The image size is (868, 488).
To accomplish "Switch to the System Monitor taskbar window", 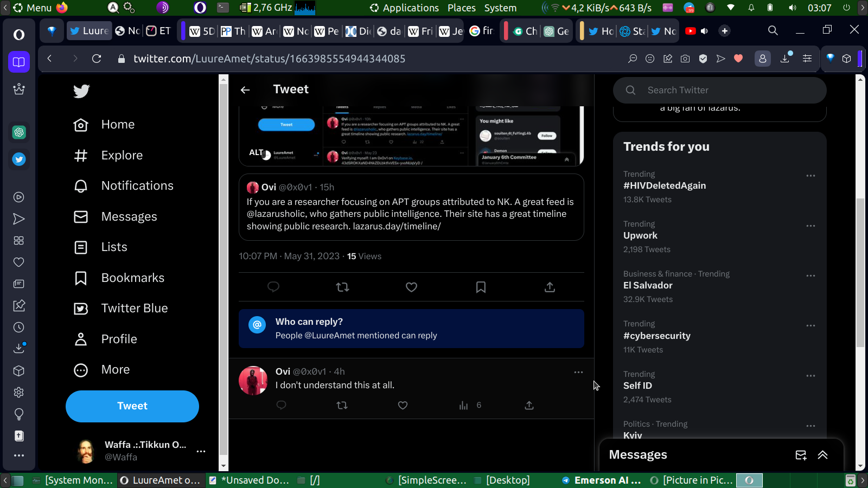I will (x=73, y=480).
